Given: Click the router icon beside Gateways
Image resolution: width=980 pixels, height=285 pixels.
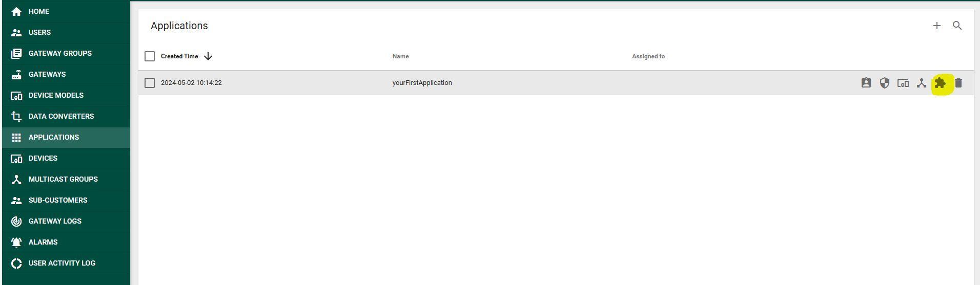Looking at the screenshot, I should (x=16, y=74).
